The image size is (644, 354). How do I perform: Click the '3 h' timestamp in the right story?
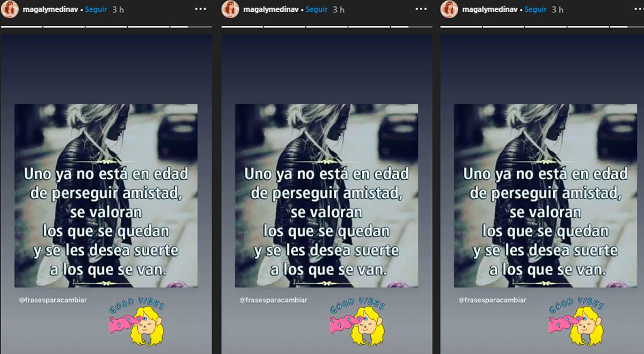coord(558,10)
